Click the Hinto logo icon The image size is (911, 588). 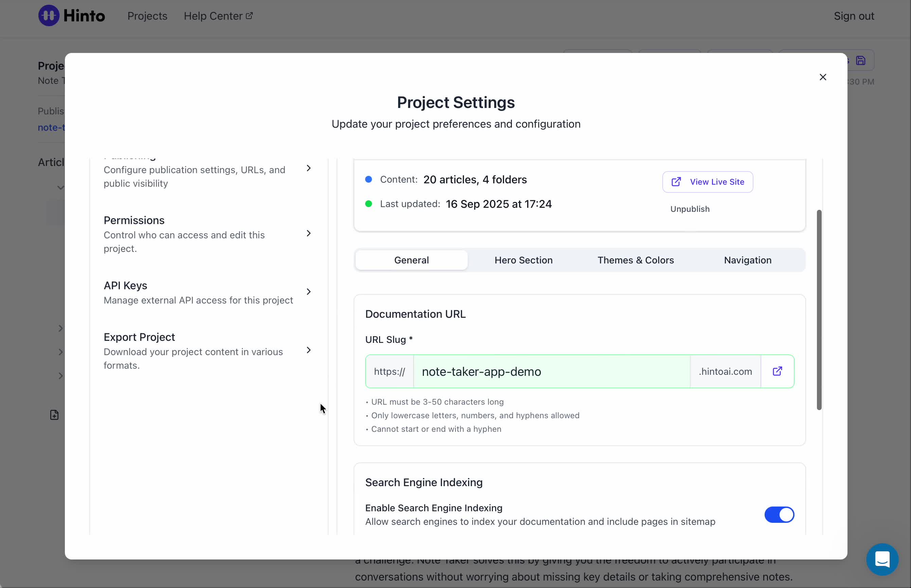(x=49, y=16)
